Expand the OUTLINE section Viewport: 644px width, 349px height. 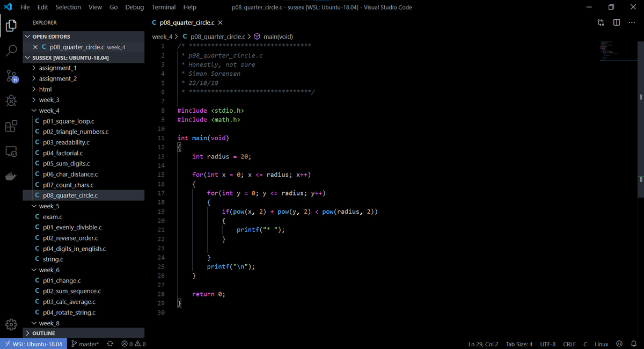tap(43, 333)
